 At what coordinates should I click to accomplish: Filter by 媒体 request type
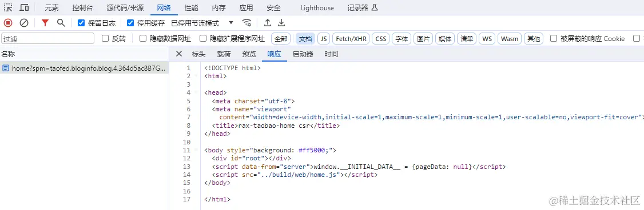[x=445, y=39]
